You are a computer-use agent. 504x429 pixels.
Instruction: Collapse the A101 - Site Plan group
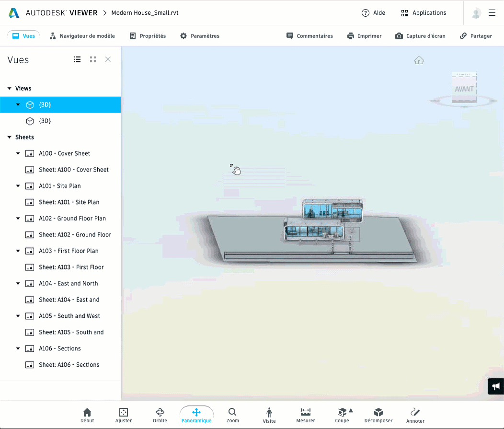[x=18, y=186]
